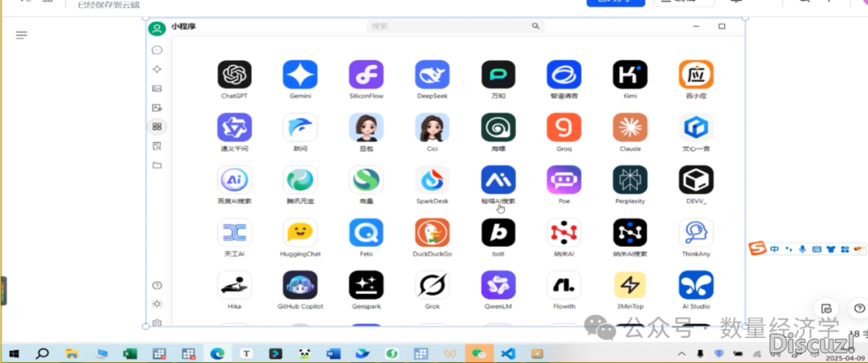This screenshot has height=363, width=868.
Task: Click the 搜索 search field
Action: click(456, 26)
